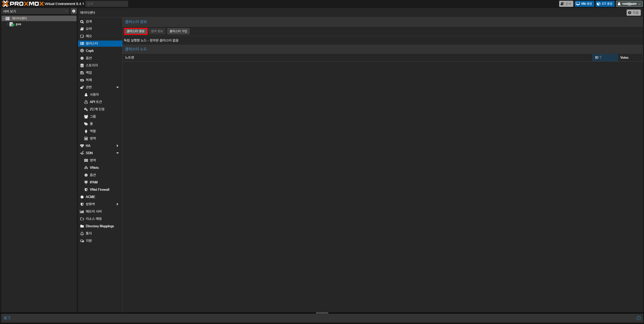The height and width of the screenshot is (324, 644).
Task: Expand the pve node arrow
Action: point(8,24)
